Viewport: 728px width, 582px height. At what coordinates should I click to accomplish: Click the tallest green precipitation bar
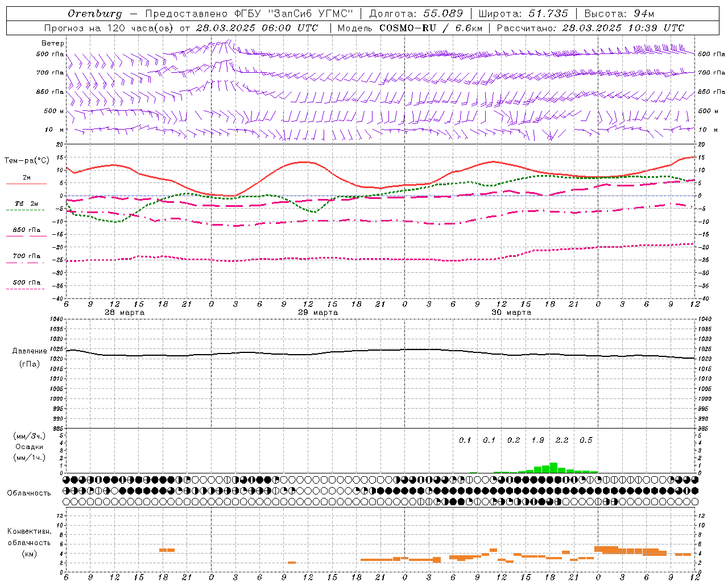553,468
